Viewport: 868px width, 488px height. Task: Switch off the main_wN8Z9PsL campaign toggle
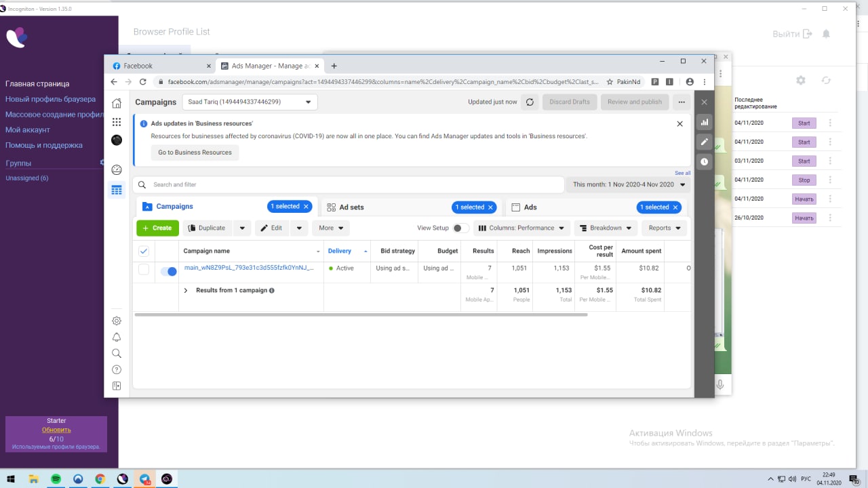(168, 271)
